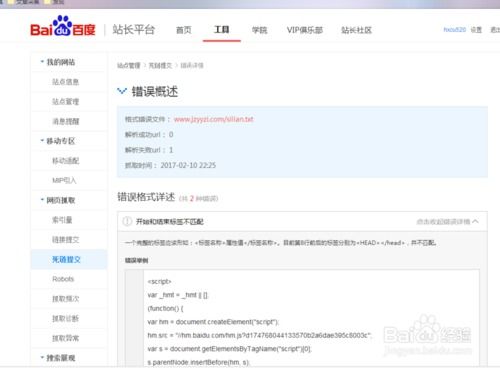This screenshot has height=368, width=500.
Task: Click the 开始和结束标签不匹配 error title
Action: coord(169,222)
